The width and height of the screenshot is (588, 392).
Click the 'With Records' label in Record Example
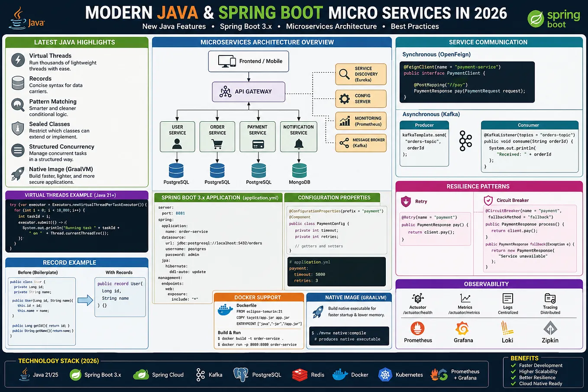point(119,272)
